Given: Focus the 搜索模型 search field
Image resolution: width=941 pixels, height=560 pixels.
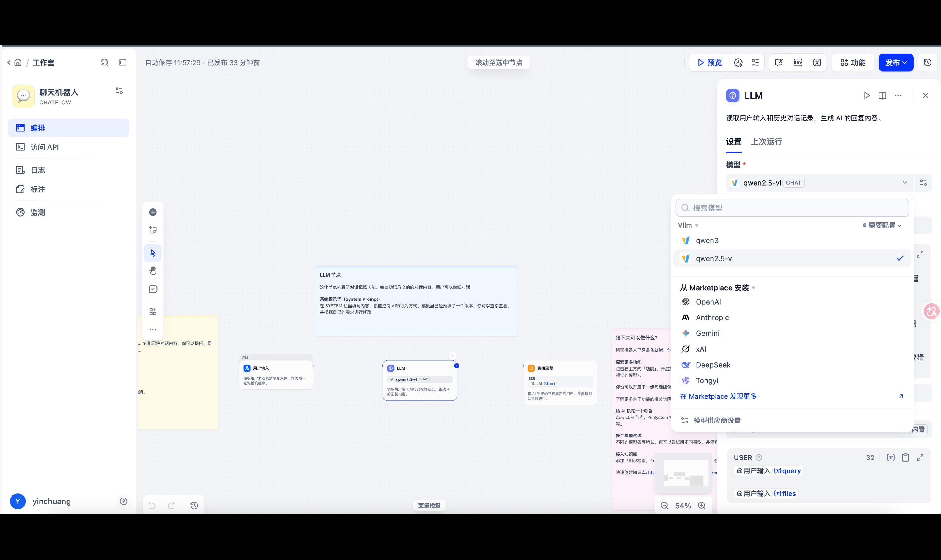Looking at the screenshot, I should pyautogui.click(x=792, y=208).
